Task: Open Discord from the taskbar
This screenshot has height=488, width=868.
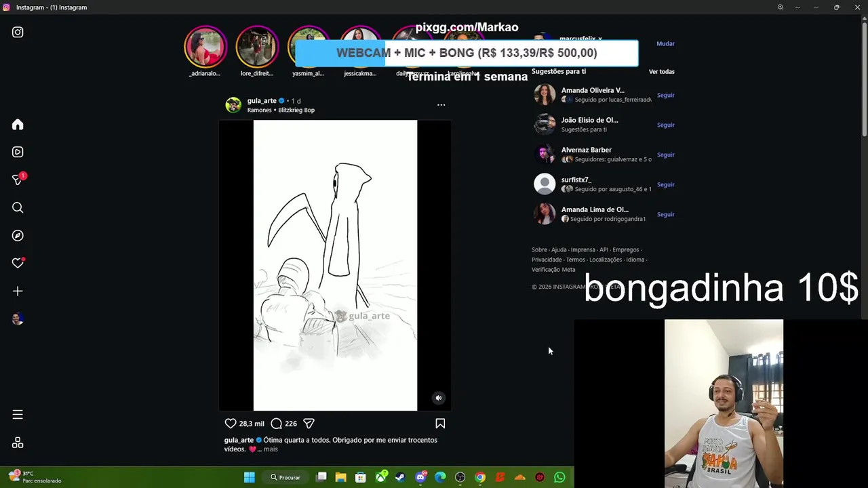Action: (420, 477)
